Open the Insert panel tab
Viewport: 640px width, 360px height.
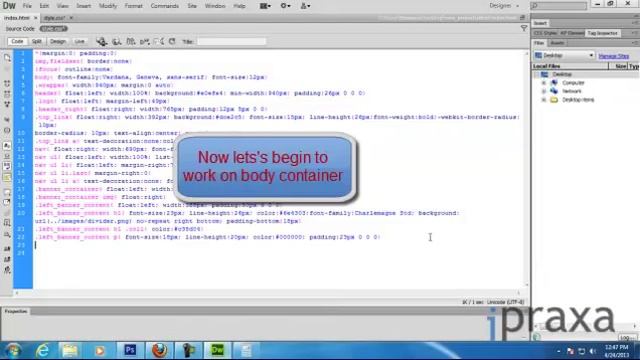click(x=540, y=23)
